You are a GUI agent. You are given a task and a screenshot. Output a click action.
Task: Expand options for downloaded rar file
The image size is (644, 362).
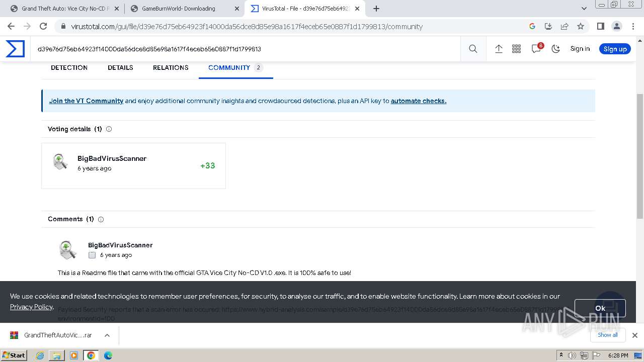[107, 335]
